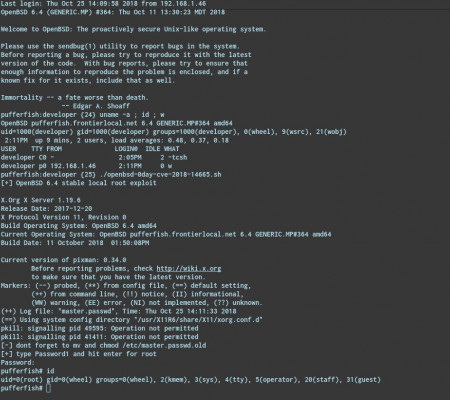This screenshot has height=400, width=450.
Task: Click the Password: prompt line
Action: click(18, 362)
